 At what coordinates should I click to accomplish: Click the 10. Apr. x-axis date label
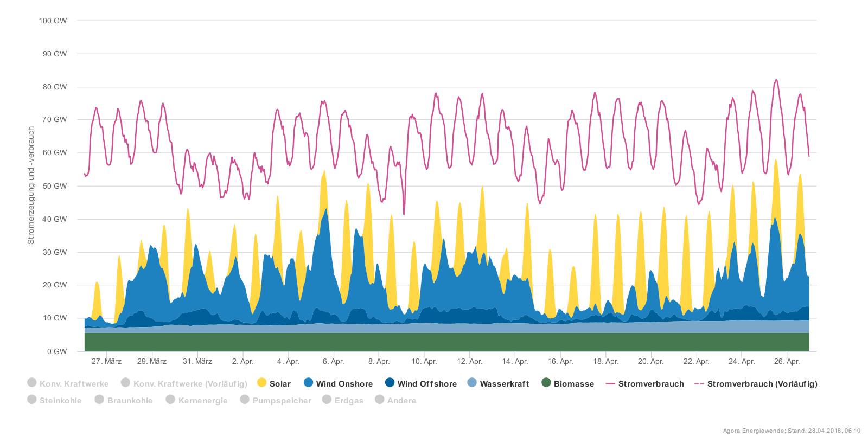[x=424, y=361]
